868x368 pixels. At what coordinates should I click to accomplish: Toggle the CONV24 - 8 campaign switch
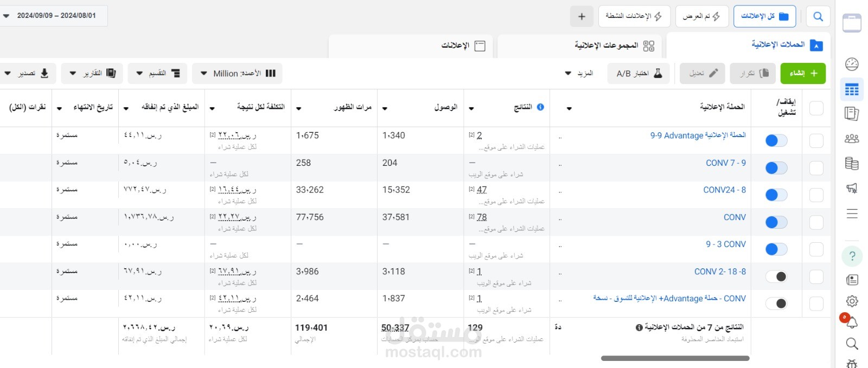pos(776,195)
